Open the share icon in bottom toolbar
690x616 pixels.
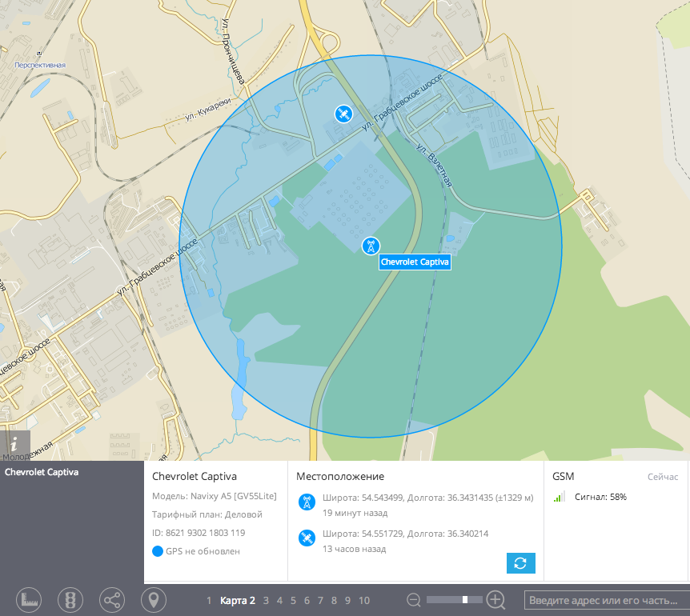[x=112, y=599]
